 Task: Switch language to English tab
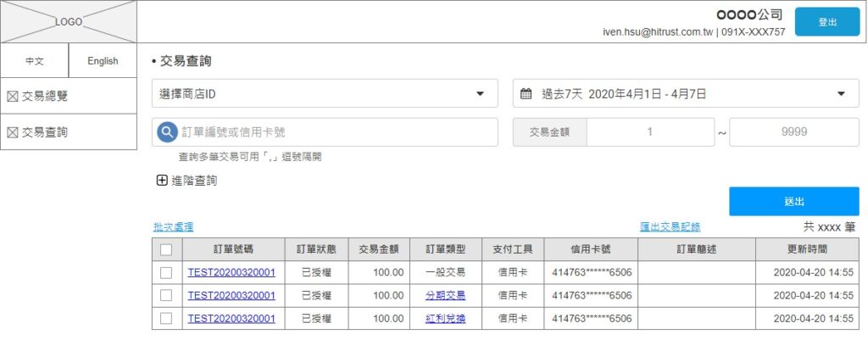tap(103, 61)
